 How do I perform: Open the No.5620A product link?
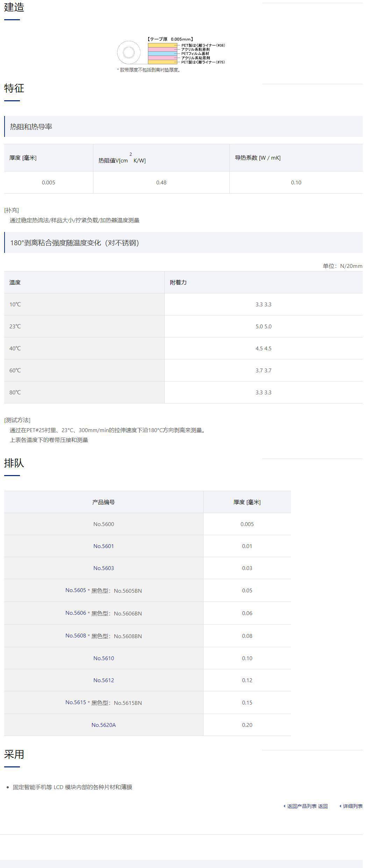(x=104, y=725)
